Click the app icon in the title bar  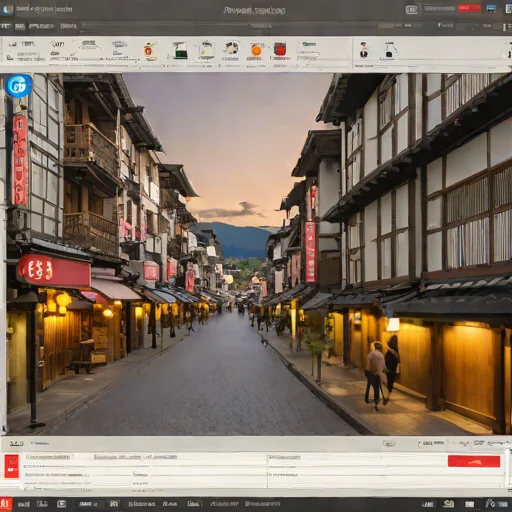(7, 9)
